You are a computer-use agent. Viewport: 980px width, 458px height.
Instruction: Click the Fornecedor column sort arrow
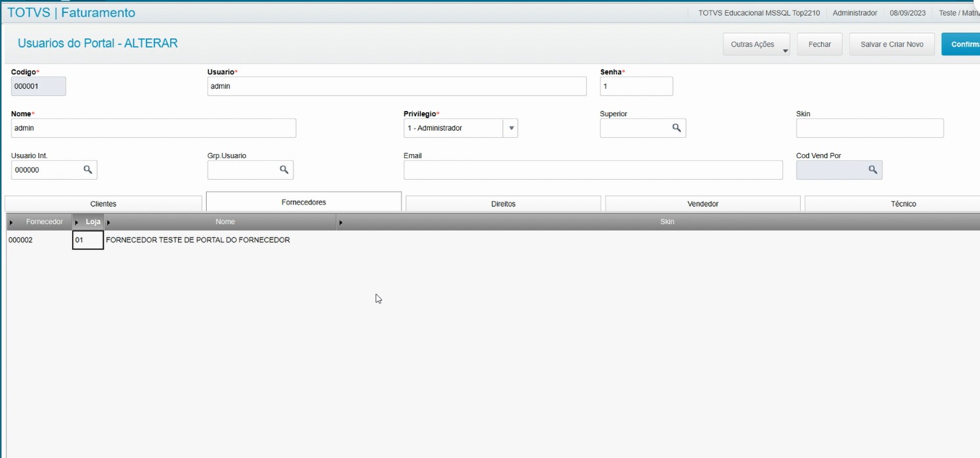point(11,222)
